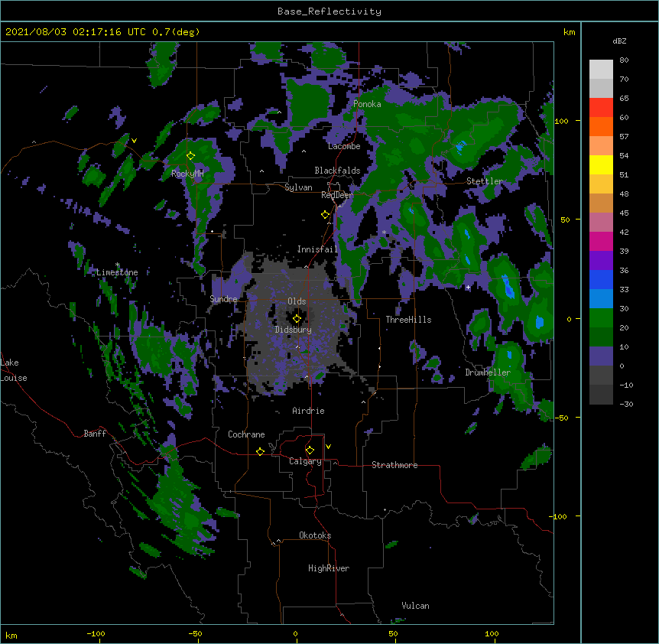The image size is (659, 644).
Task: Click the 80 value on dBZ scale
Action: coord(624,60)
